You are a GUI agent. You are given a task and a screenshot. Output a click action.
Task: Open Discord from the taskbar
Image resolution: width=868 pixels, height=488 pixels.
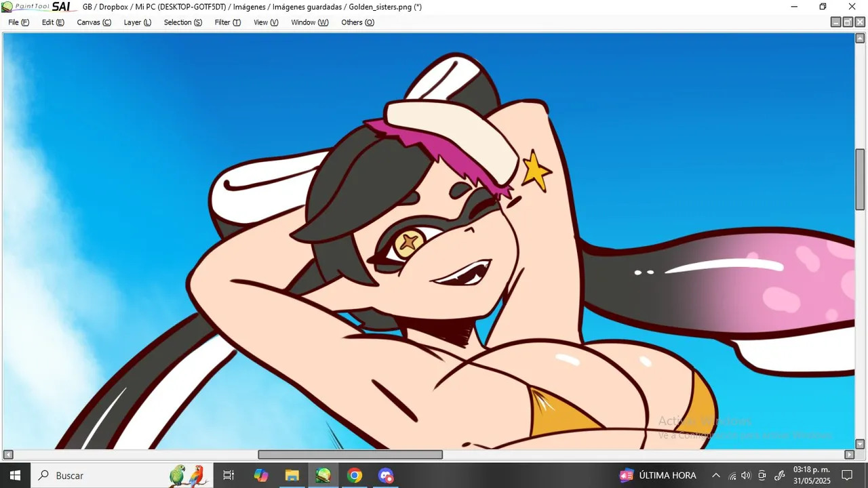(x=385, y=475)
